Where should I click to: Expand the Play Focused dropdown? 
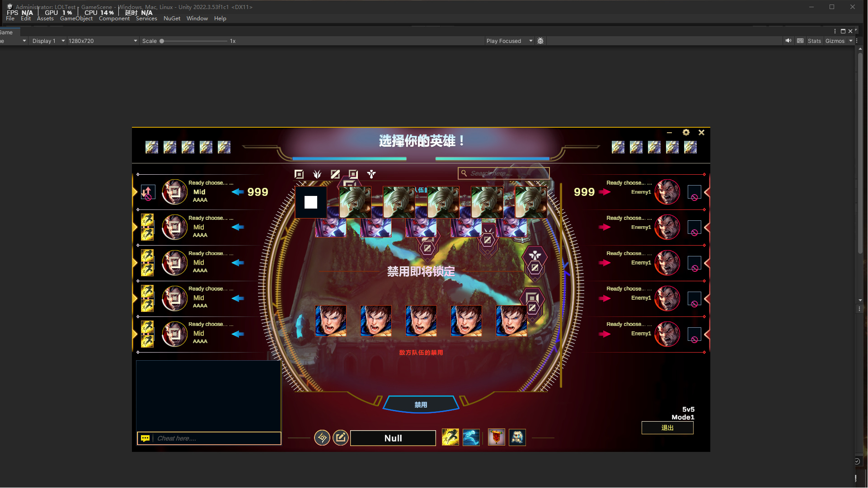click(x=509, y=41)
